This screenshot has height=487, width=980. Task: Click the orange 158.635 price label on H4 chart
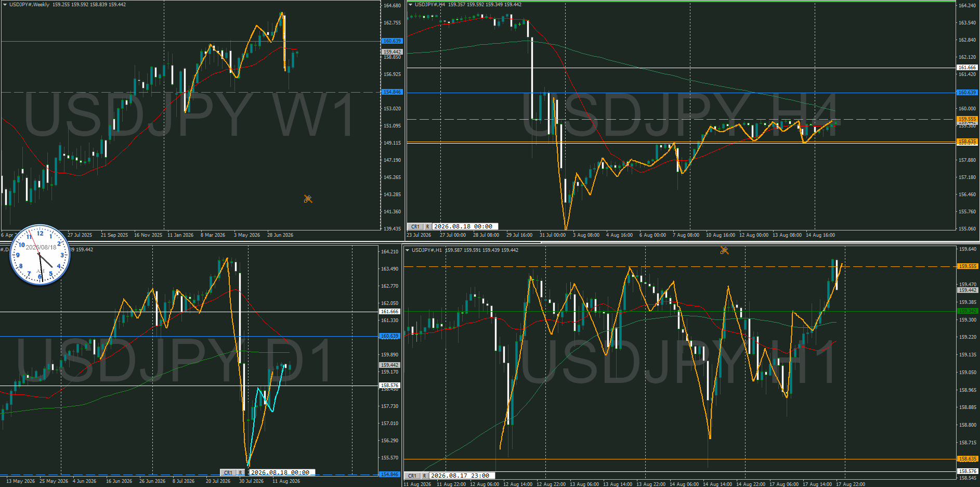tap(967, 142)
